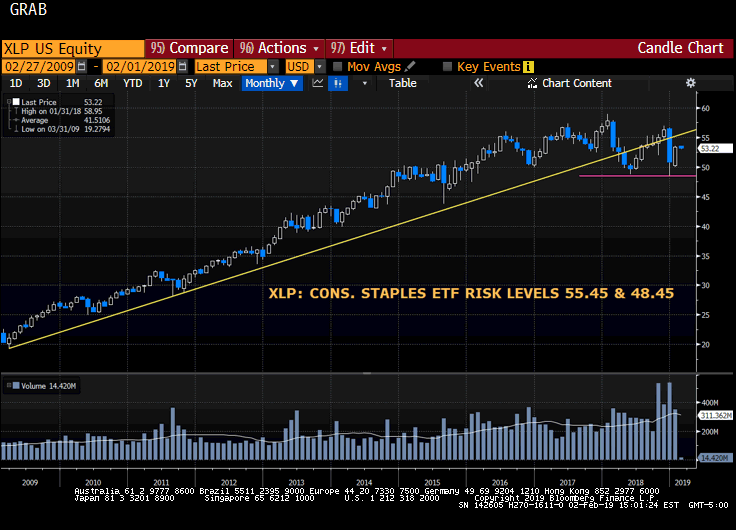
Task: Select the 5Y time range
Action: pyautogui.click(x=191, y=83)
